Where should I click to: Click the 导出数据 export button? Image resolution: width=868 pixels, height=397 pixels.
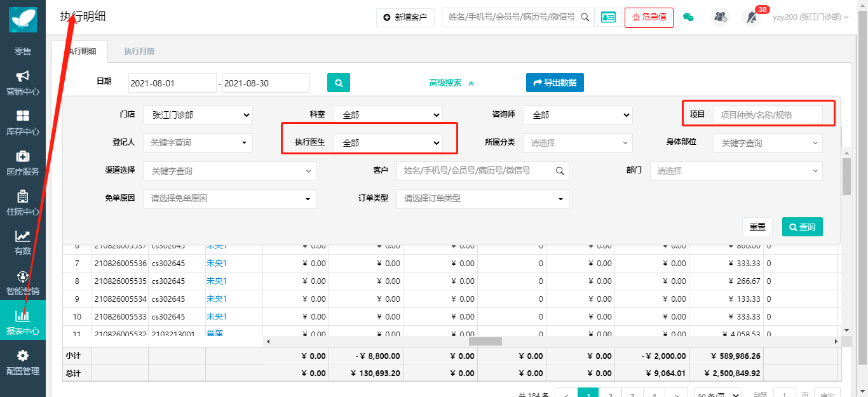click(x=555, y=83)
